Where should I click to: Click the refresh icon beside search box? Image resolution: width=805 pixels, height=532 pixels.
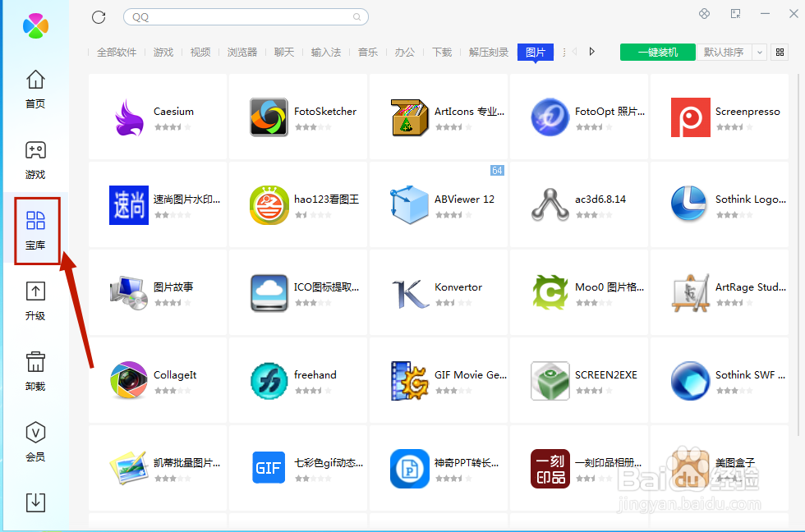point(99,17)
